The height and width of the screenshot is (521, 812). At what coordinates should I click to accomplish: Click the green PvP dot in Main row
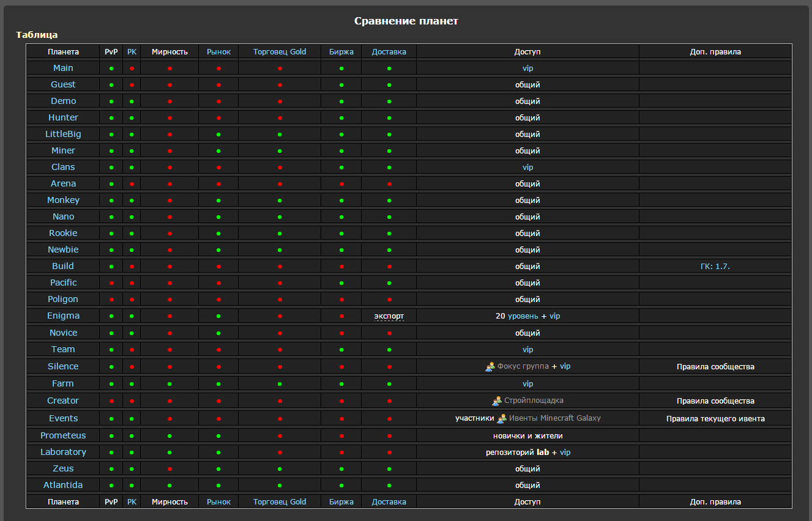point(111,68)
